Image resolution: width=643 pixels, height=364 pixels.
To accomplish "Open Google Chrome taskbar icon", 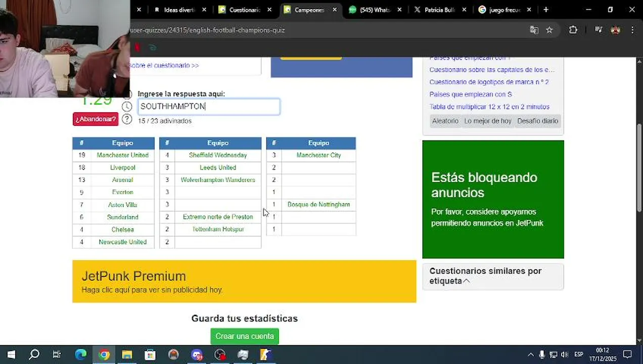I will 104,354.
